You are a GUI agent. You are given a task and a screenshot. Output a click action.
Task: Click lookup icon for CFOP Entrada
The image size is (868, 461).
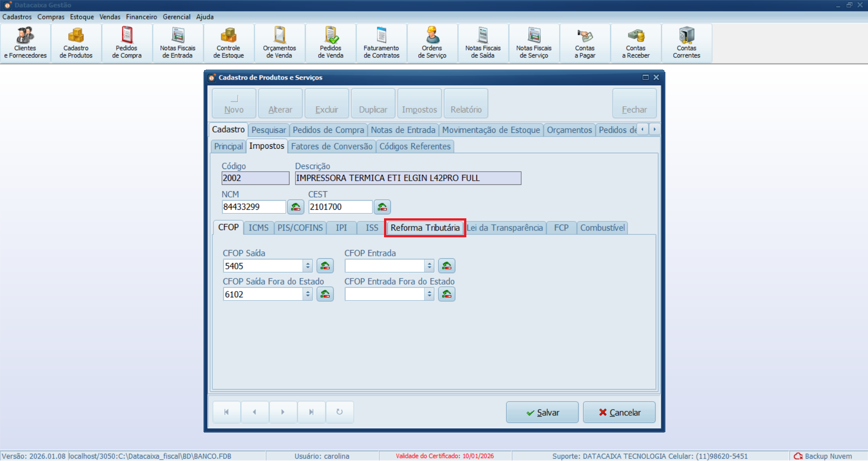pos(446,266)
